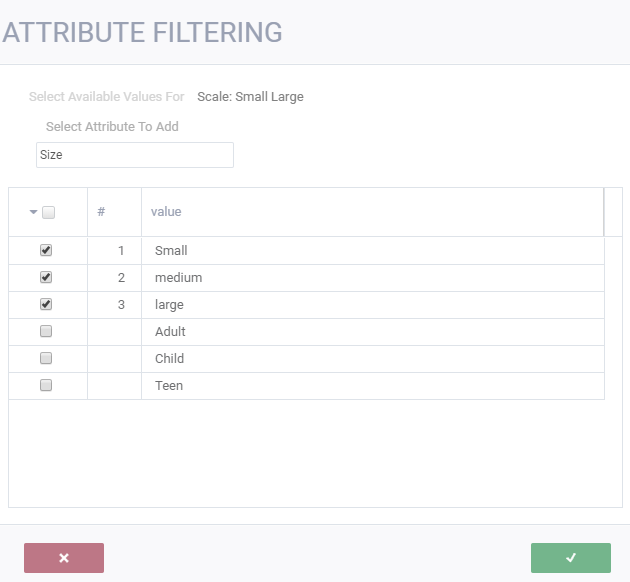Check the Child value checkbox
The height and width of the screenshot is (582, 630).
pyautogui.click(x=46, y=359)
